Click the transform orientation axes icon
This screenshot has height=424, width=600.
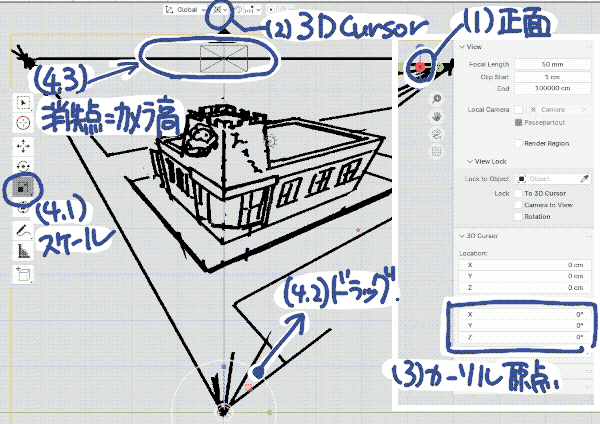tap(169, 10)
